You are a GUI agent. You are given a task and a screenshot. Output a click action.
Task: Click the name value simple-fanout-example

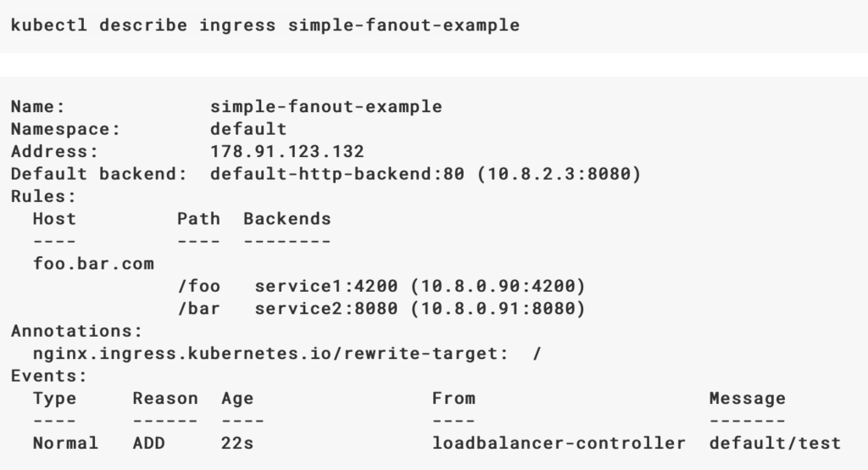326,106
